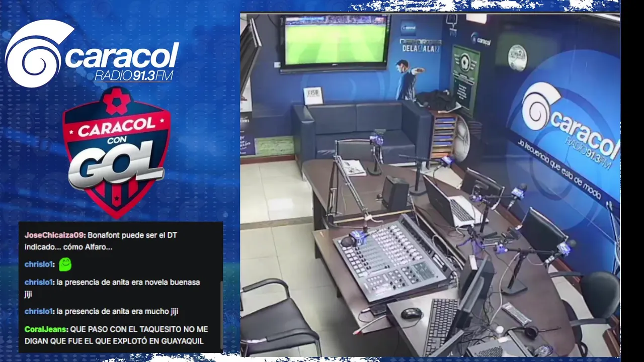Select the CoralJeans username in chat
Image resolution: width=644 pixels, height=362 pixels.
46,329
